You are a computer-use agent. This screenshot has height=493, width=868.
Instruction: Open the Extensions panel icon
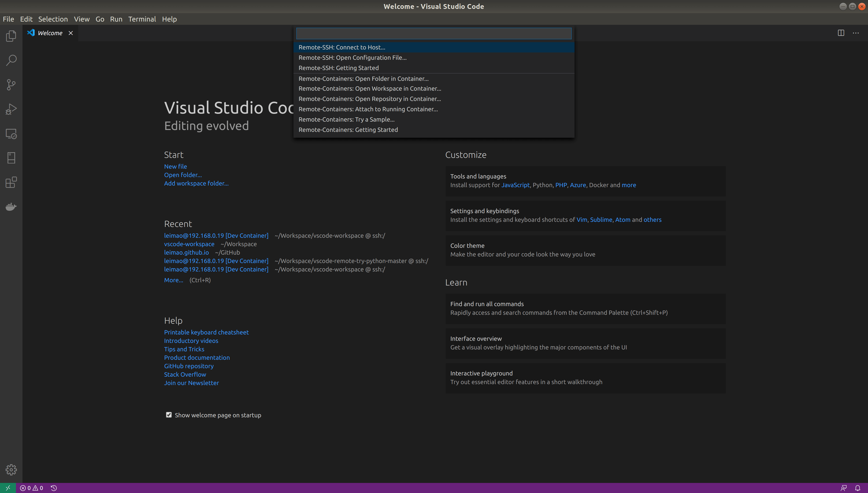11,182
